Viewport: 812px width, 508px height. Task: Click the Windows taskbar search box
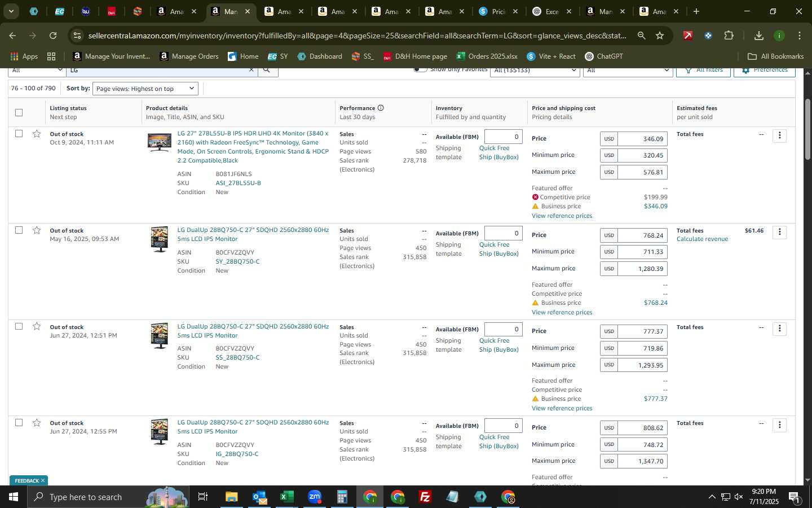point(107,497)
